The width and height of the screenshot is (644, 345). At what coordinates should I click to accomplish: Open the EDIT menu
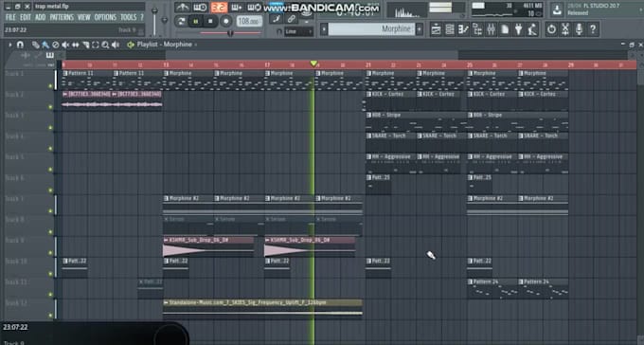click(x=26, y=17)
